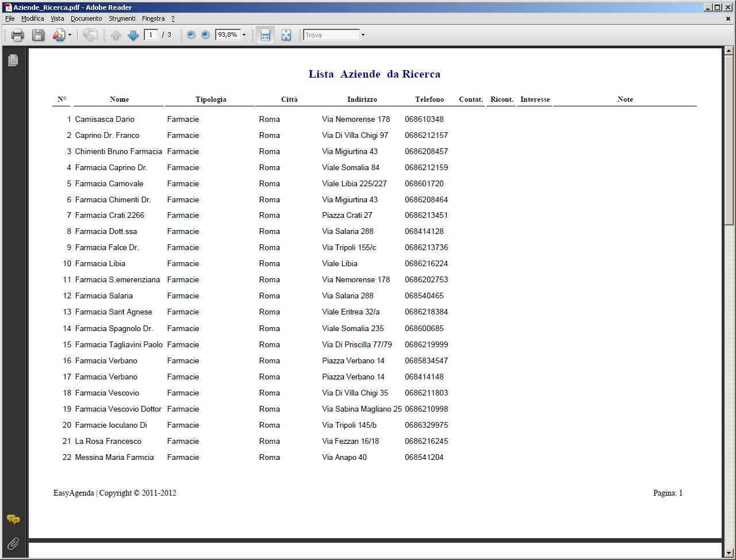Click the name 'Caprino Dr. Franco'

[x=107, y=136]
